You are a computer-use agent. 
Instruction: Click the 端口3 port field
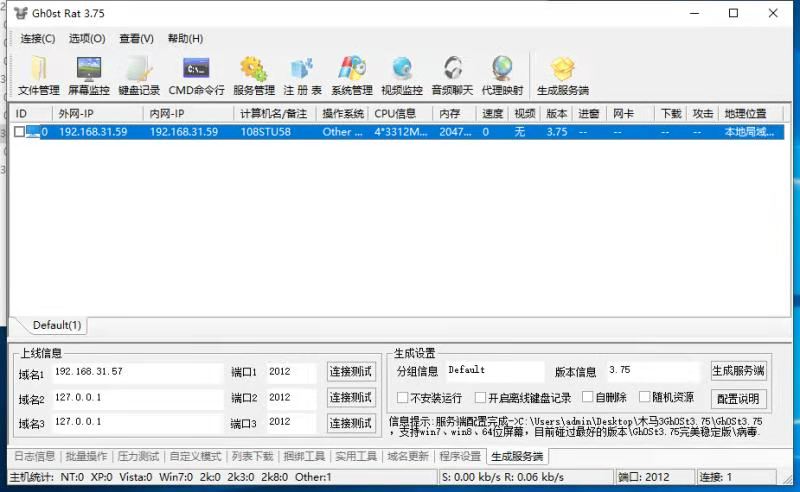[291, 423]
